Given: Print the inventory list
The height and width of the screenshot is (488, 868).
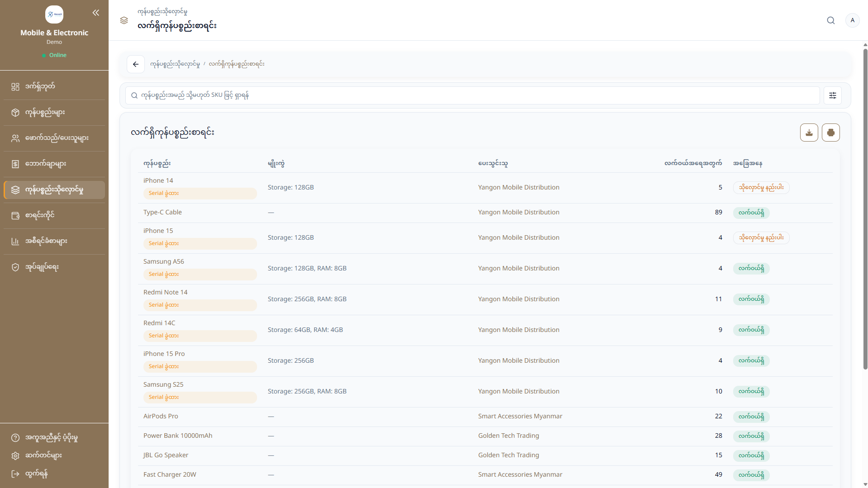Looking at the screenshot, I should (x=831, y=133).
